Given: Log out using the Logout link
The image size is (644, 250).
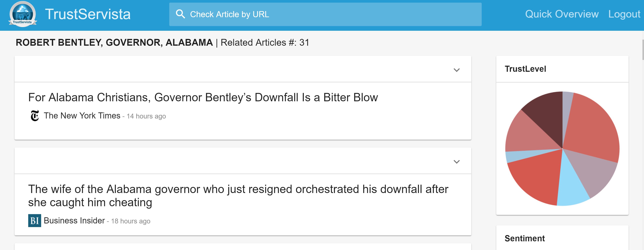Looking at the screenshot, I should (x=624, y=14).
